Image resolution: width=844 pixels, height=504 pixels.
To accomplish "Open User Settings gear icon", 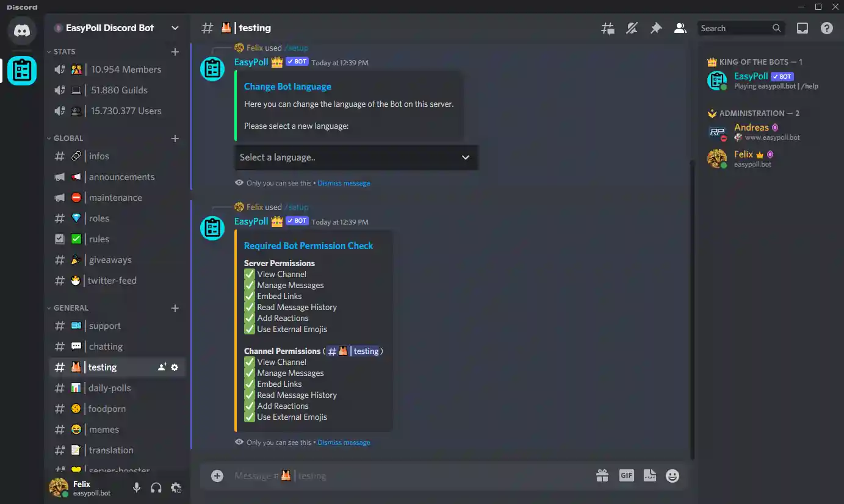I will (x=176, y=488).
